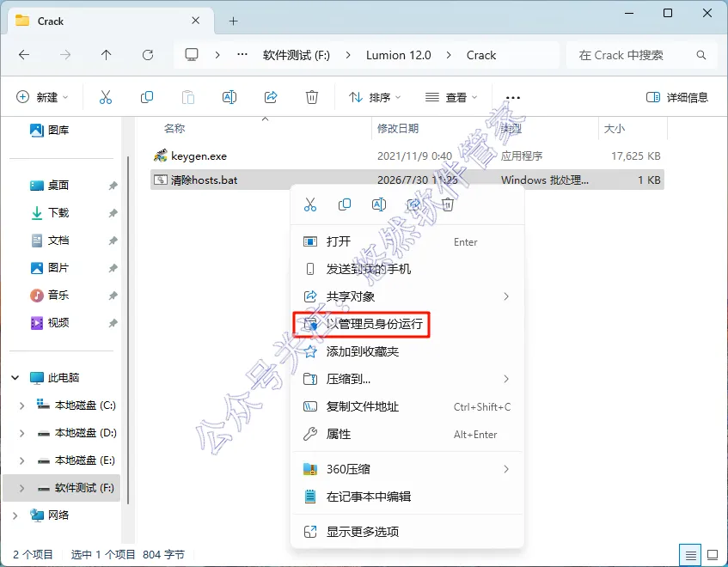Expand the 网络 tree node

pyautogui.click(x=15, y=515)
